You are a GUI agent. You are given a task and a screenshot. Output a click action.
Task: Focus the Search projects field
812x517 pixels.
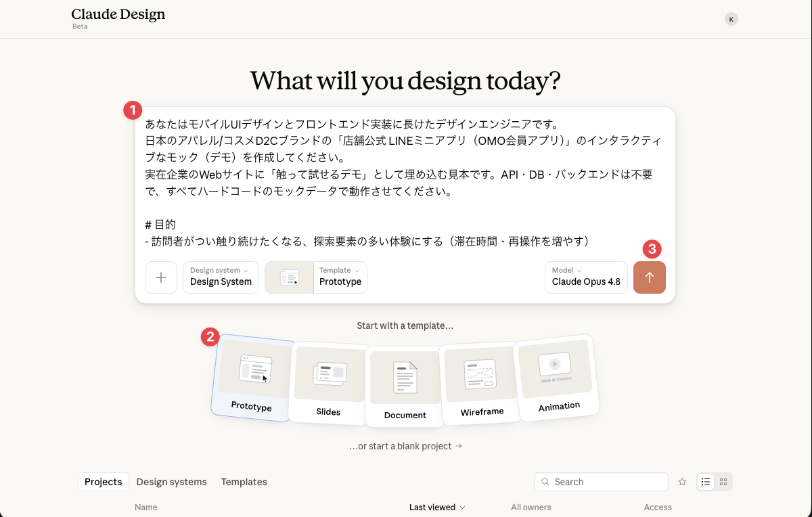601,482
